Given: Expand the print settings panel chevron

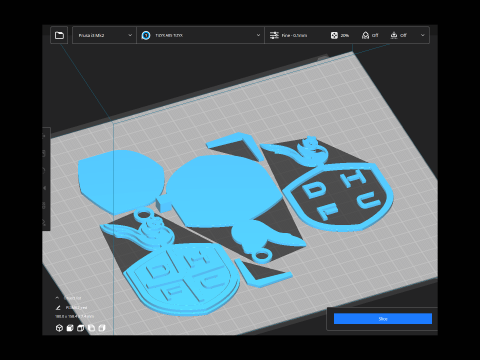Looking at the screenshot, I should click(423, 35).
